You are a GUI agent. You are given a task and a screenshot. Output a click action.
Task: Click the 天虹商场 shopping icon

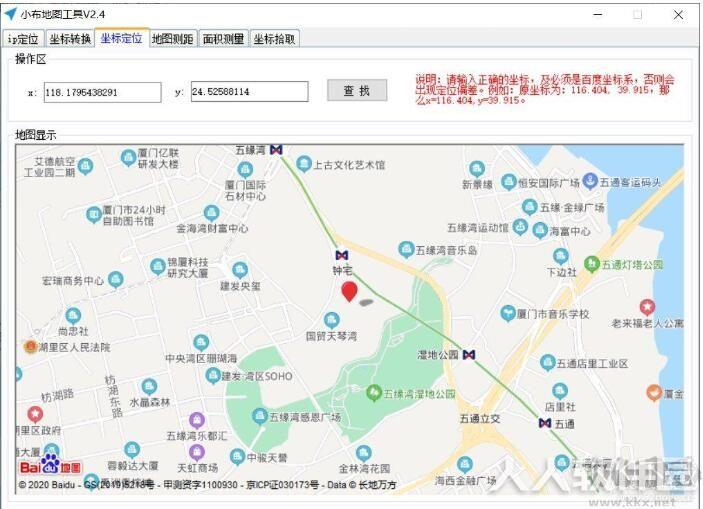click(x=197, y=452)
